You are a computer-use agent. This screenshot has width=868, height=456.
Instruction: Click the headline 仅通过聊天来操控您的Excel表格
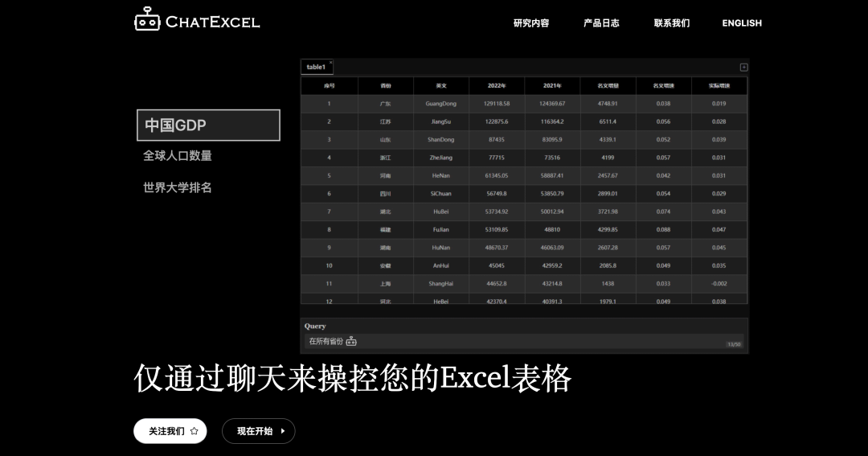[353, 379]
